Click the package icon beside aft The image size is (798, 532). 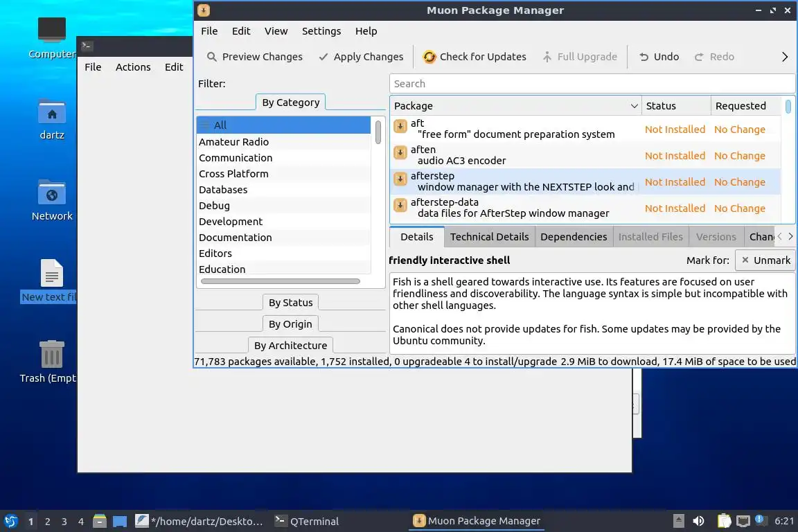(x=400, y=126)
